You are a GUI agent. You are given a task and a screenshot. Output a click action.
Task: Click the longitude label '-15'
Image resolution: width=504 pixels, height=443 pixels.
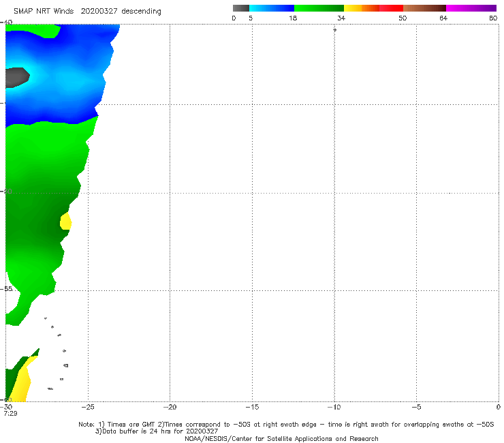(x=252, y=407)
